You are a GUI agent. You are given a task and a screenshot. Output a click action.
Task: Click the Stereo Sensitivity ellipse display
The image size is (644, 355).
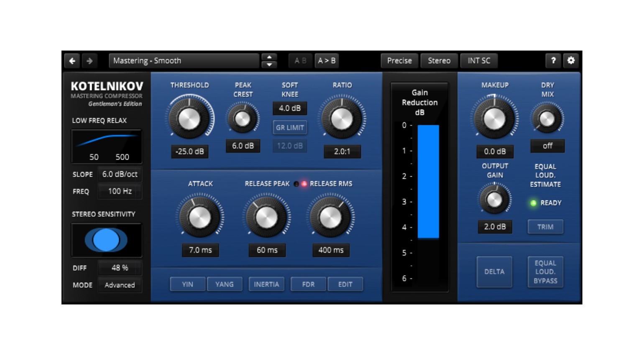click(106, 240)
